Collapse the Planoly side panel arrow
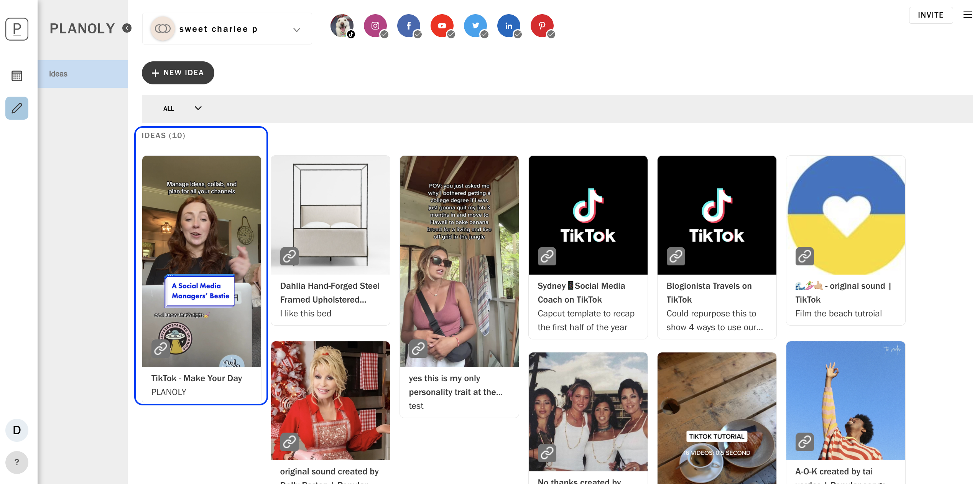The image size is (980, 484). (x=127, y=28)
